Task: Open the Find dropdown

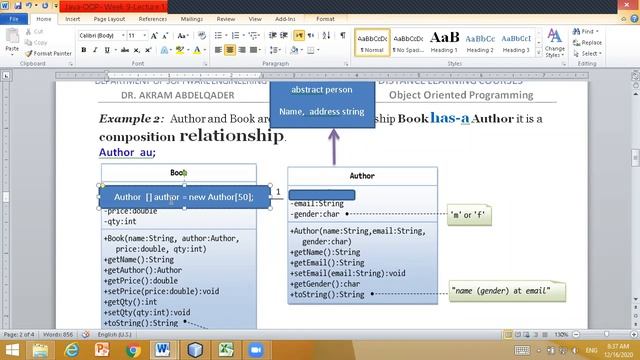Action: coord(586,31)
